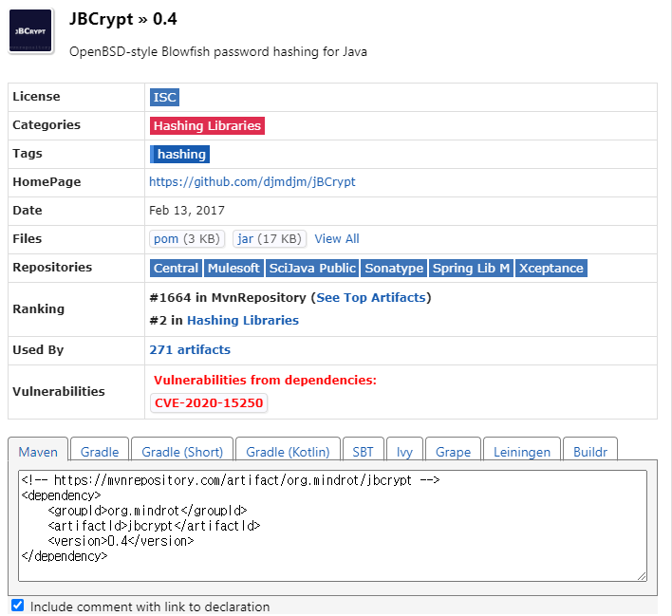The height and width of the screenshot is (616, 672).
Task: Open Hashing Libraries ranking link
Action: (x=243, y=320)
